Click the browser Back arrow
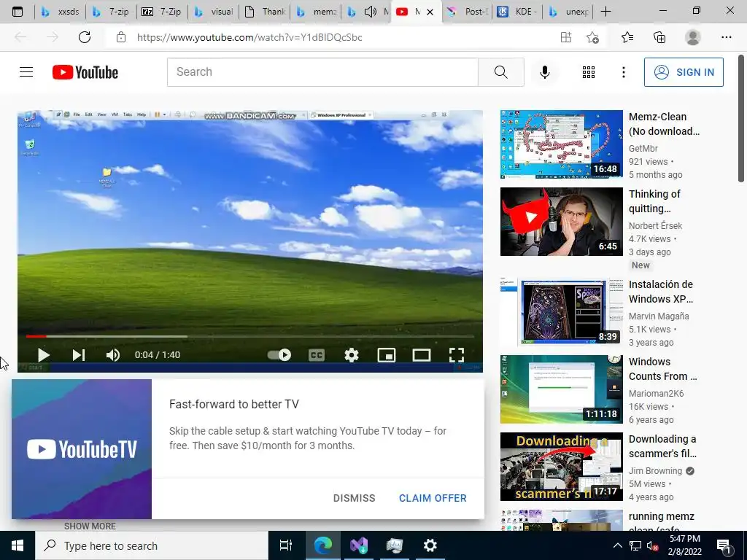This screenshot has width=747, height=560. [20, 37]
